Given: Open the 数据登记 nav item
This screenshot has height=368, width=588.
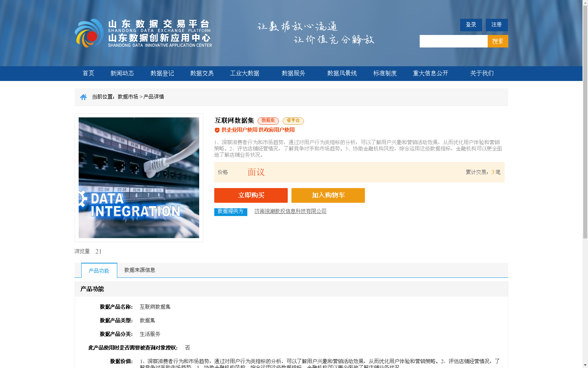Looking at the screenshot, I should point(162,73).
